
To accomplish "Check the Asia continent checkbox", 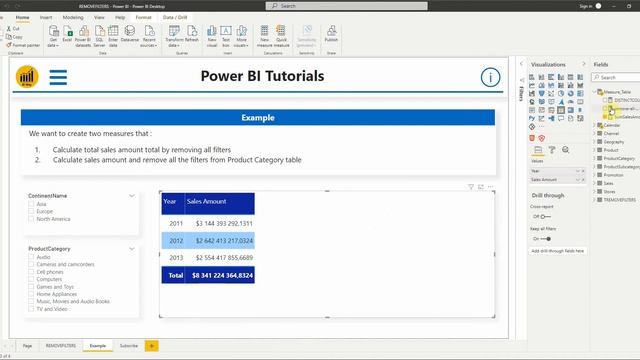I will [x=31, y=204].
